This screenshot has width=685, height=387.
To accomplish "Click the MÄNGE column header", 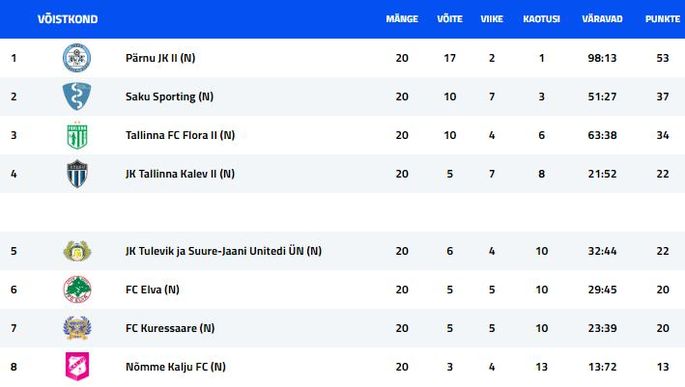I will (401, 19).
